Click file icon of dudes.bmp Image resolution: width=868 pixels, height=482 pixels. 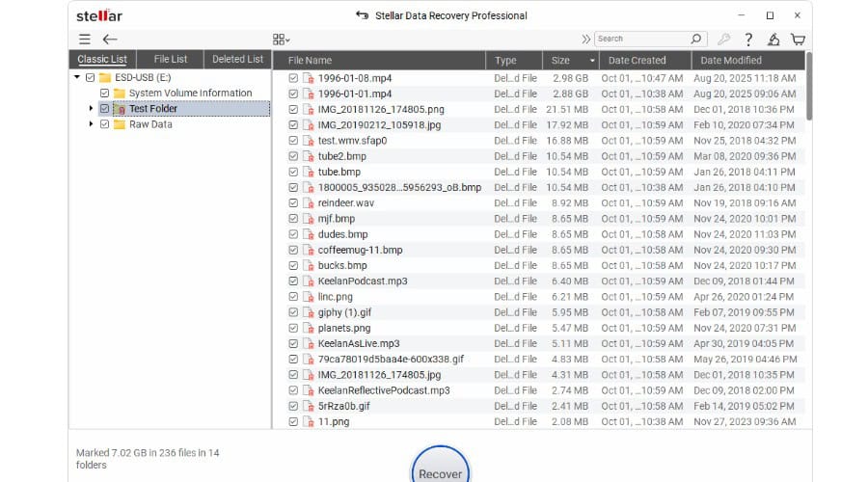[309, 234]
